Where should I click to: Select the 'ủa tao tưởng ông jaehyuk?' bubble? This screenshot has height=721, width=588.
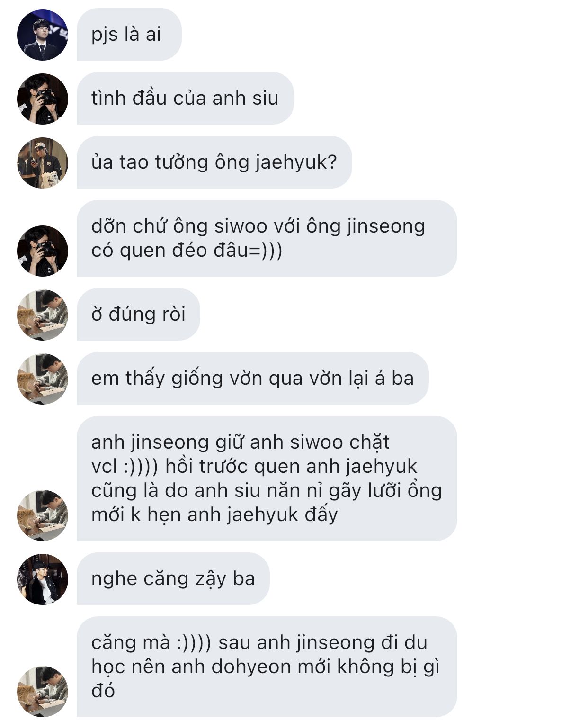tap(214, 162)
